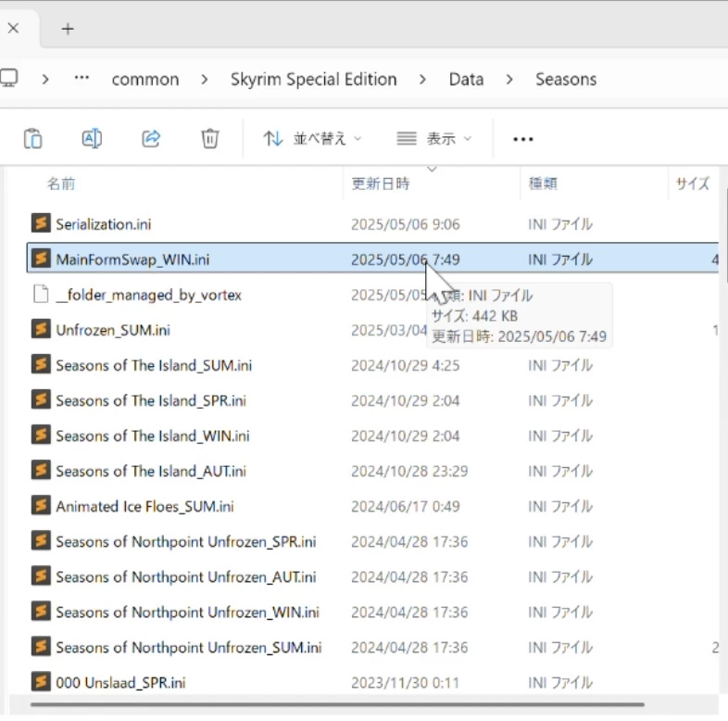The image size is (728, 721).
Task: Click Seasons of The Island_WIN.ini icon
Action: pyautogui.click(x=41, y=435)
